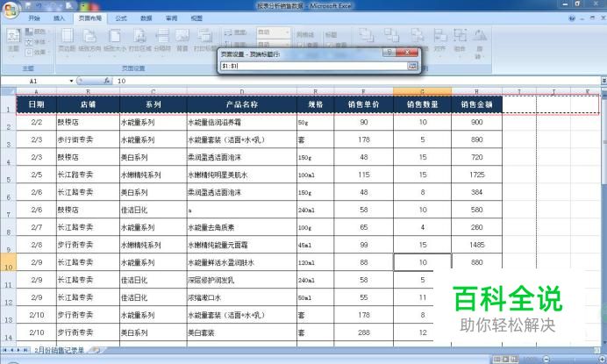Click cell with 深层修护润发乳
This screenshot has width=607, height=364.
[242, 280]
